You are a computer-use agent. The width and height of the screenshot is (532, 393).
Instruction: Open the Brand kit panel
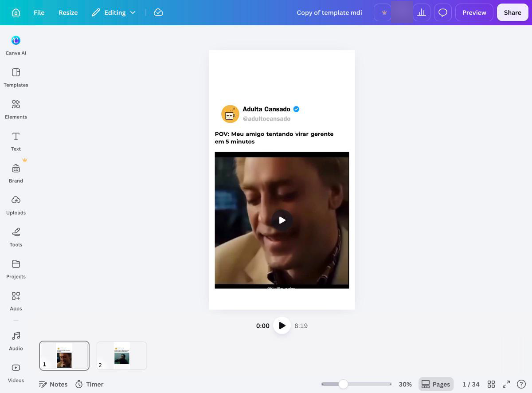[x=16, y=173]
